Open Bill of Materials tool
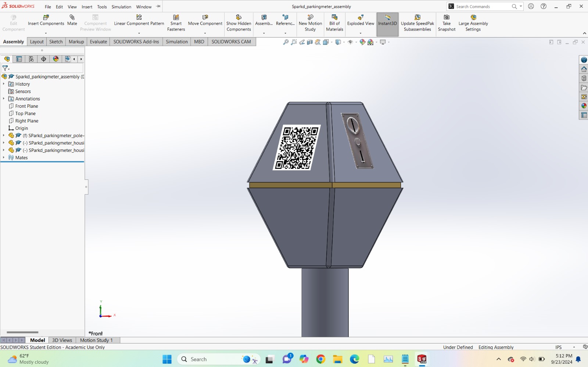Image resolution: width=588 pixels, height=367 pixels. tap(334, 23)
